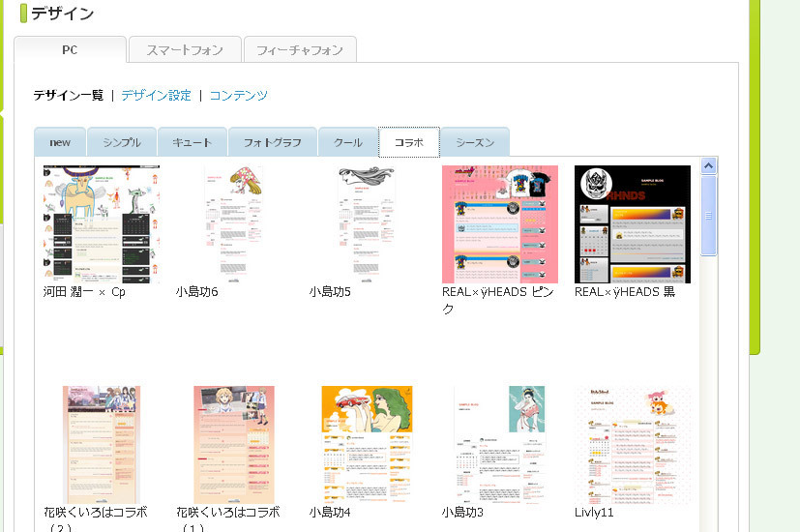
Task: Click the Livly11 caption text
Action: (594, 512)
